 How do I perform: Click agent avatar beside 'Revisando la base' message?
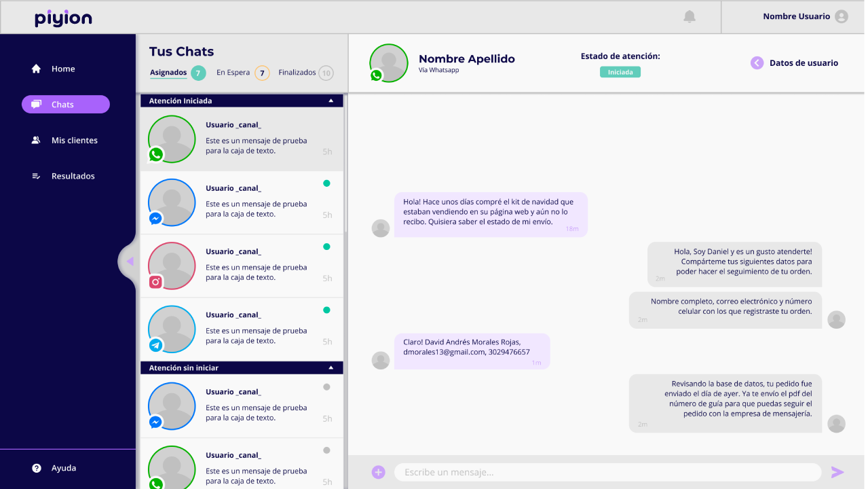(x=837, y=424)
